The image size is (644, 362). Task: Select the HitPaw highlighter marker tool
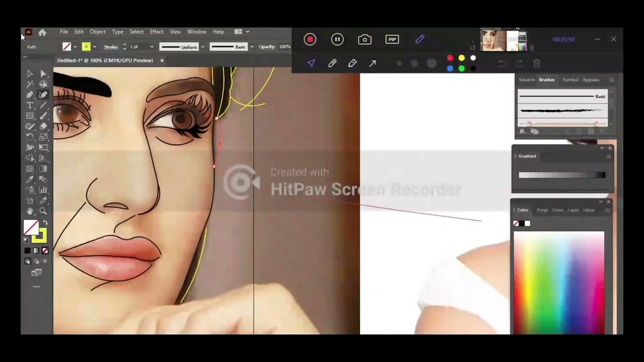(x=352, y=63)
